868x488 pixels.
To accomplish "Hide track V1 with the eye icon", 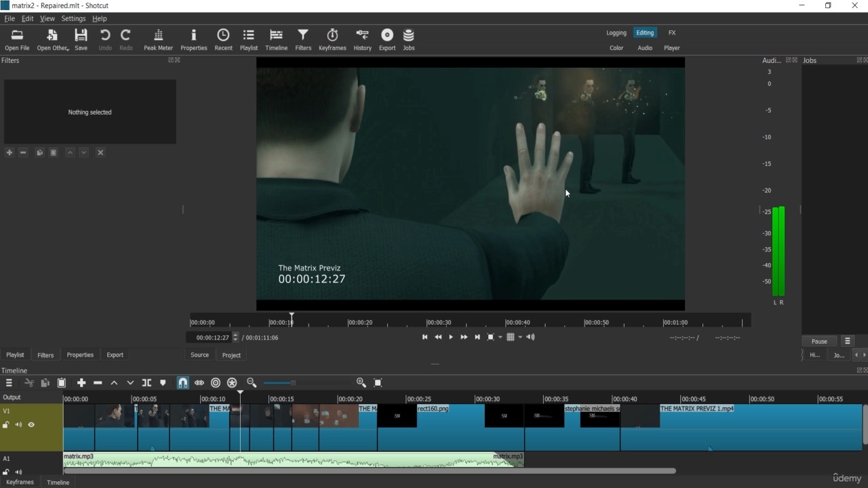I will click(x=31, y=425).
